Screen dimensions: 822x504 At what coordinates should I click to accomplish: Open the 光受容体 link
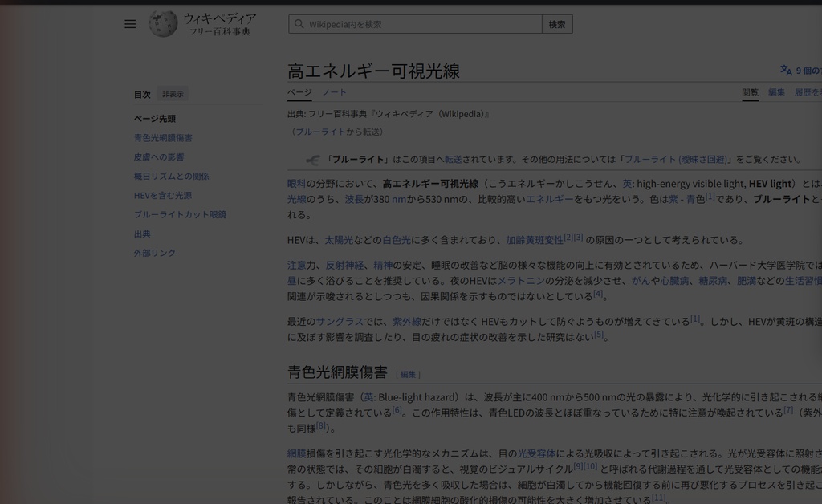click(536, 453)
